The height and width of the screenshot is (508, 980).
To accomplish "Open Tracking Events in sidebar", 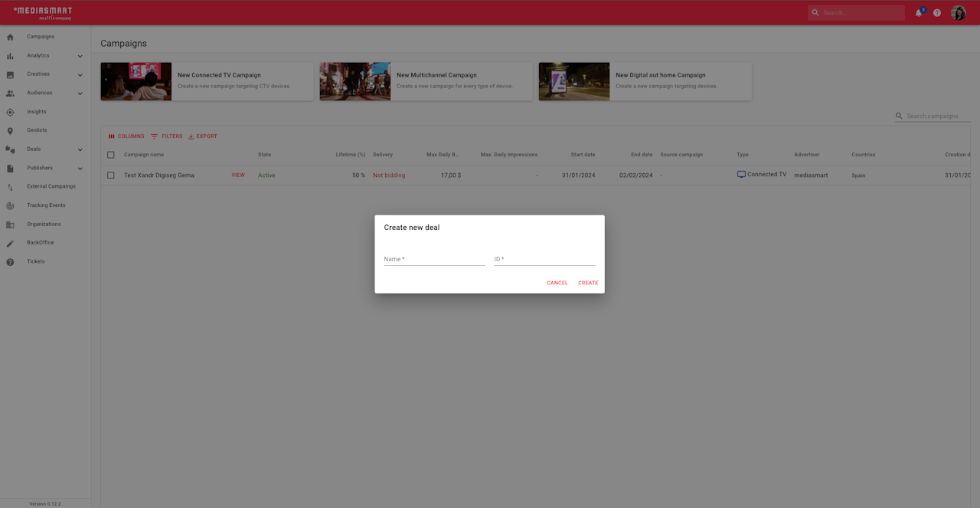I will point(45,205).
